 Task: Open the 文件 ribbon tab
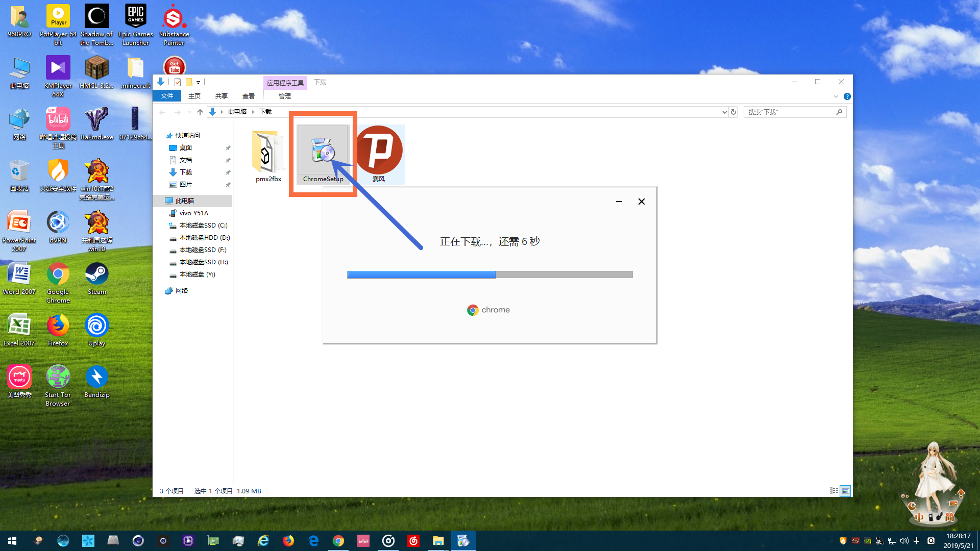pyautogui.click(x=167, y=96)
